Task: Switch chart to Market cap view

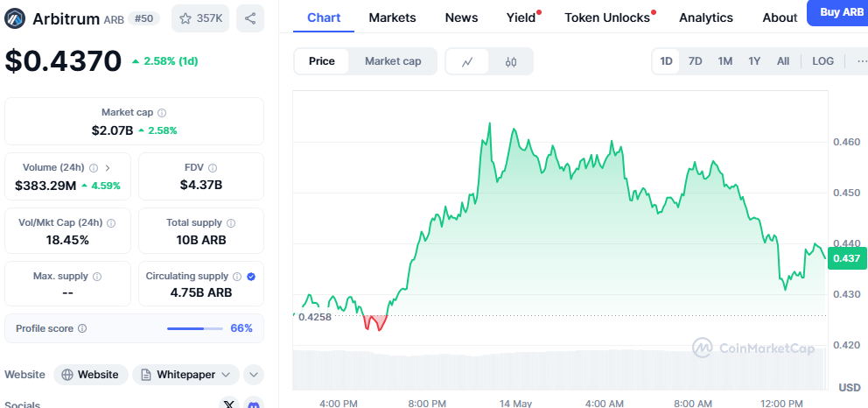Action: [x=393, y=61]
